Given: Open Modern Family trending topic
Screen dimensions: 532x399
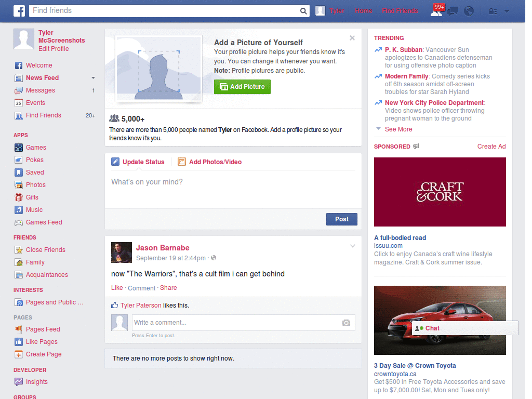Looking at the screenshot, I should coord(406,76).
